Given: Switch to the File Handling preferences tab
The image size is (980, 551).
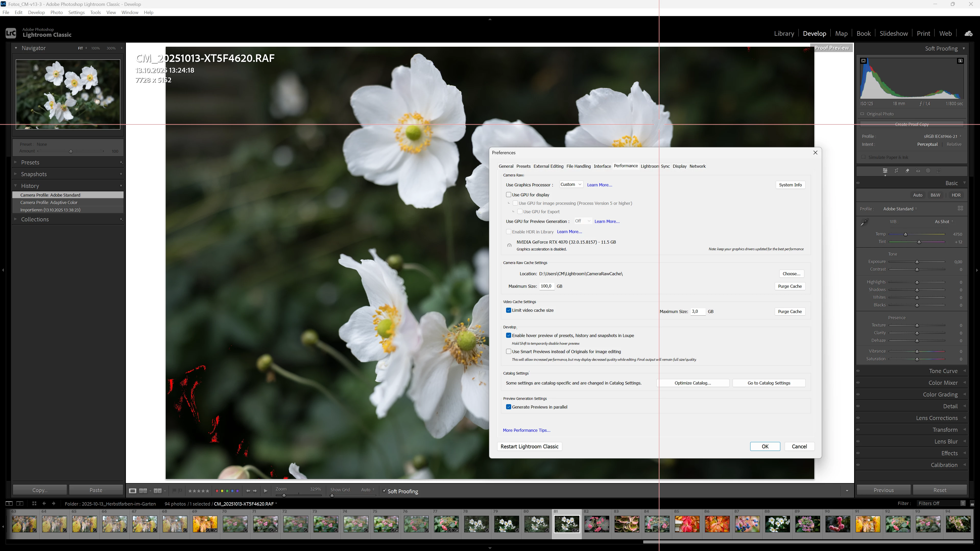Looking at the screenshot, I should pos(578,166).
